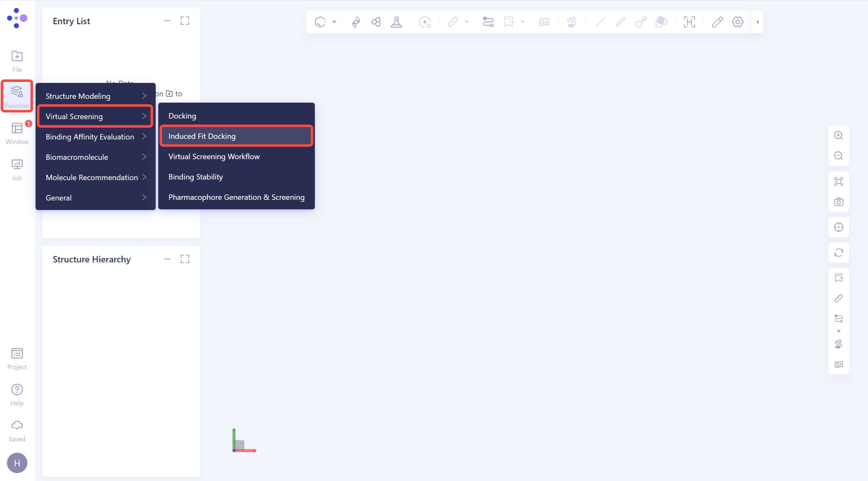The height and width of the screenshot is (481, 868).
Task: Open the settings gear in the toolbar
Action: click(738, 22)
